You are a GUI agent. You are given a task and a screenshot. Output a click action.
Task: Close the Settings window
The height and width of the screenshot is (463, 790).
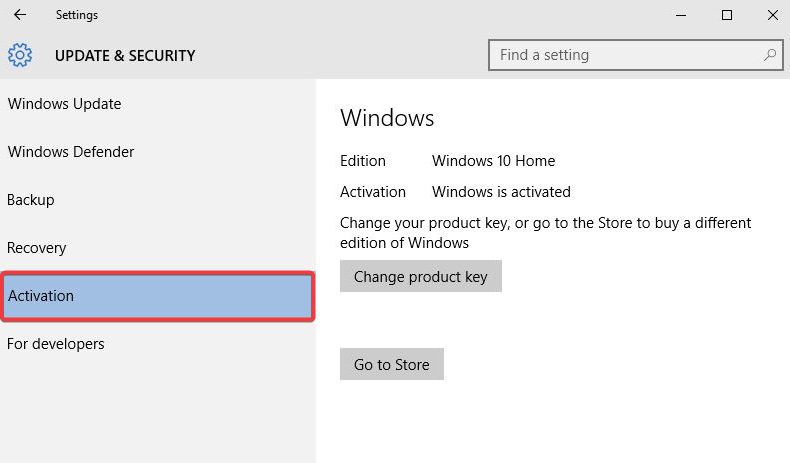click(x=772, y=15)
